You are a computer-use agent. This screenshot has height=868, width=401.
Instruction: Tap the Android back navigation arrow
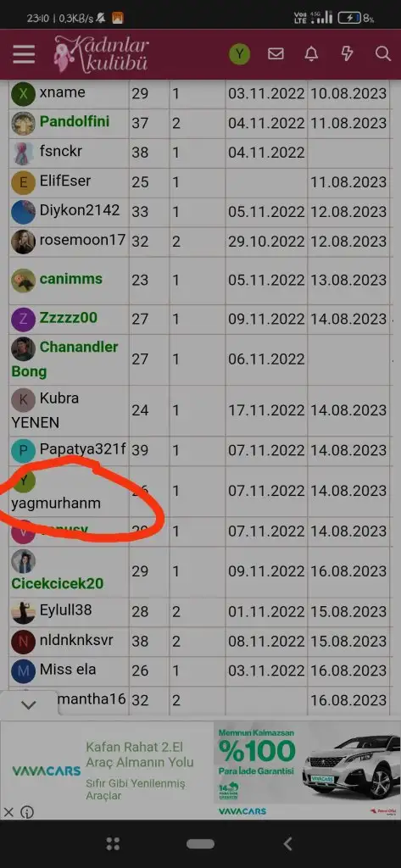[x=287, y=843]
